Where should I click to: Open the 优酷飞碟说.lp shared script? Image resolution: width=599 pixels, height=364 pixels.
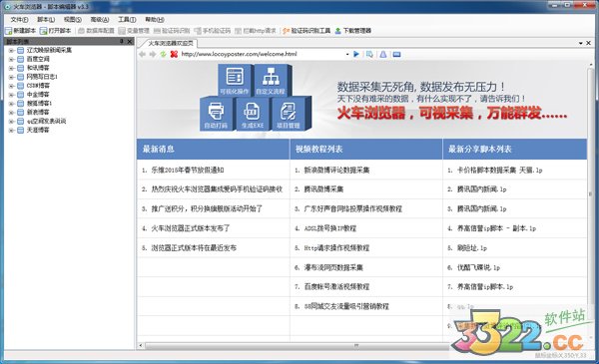pyautogui.click(x=478, y=268)
